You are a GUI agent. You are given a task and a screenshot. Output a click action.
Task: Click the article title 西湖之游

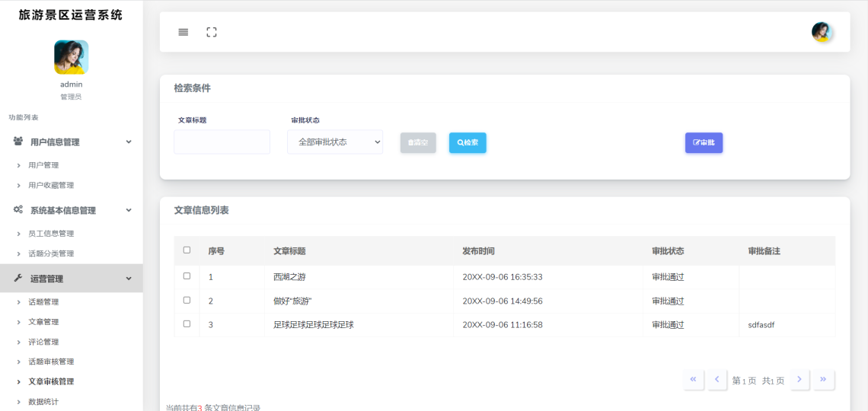289,277
